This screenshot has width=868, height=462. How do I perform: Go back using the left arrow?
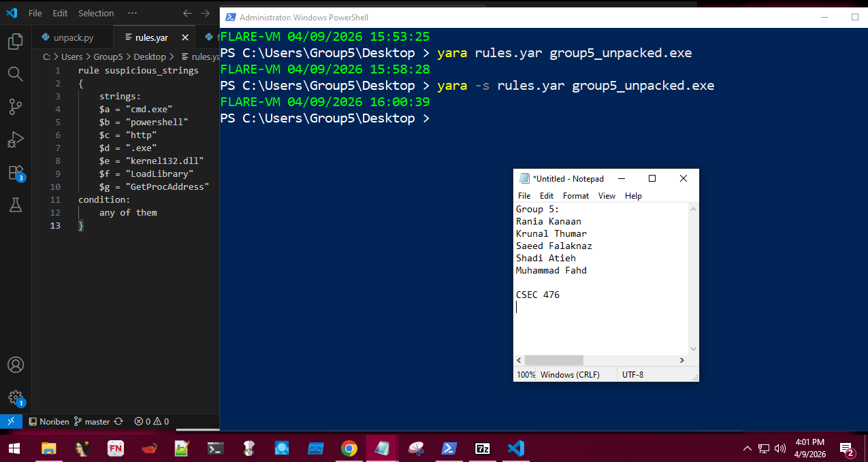[x=187, y=13]
